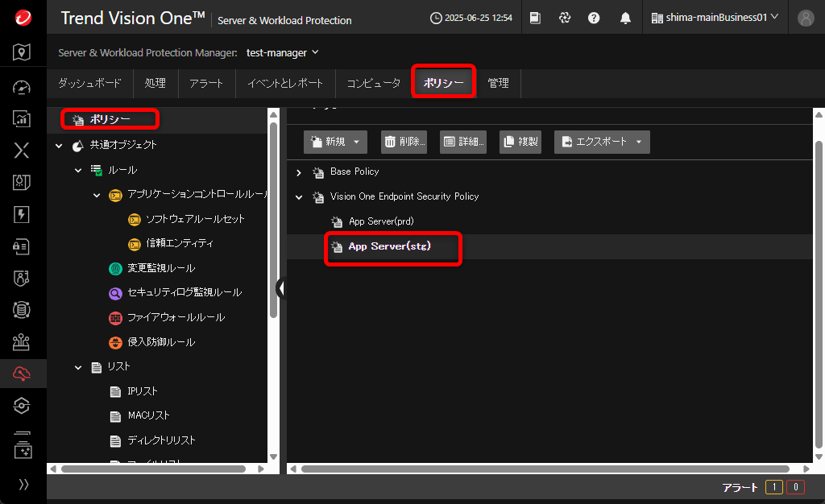
Task: Open the documentation book icon in header
Action: [x=535, y=18]
